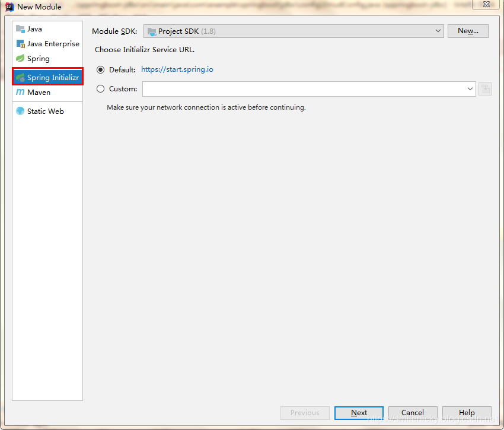Select the Java module type
The width and height of the screenshot is (504, 430).
point(47,29)
